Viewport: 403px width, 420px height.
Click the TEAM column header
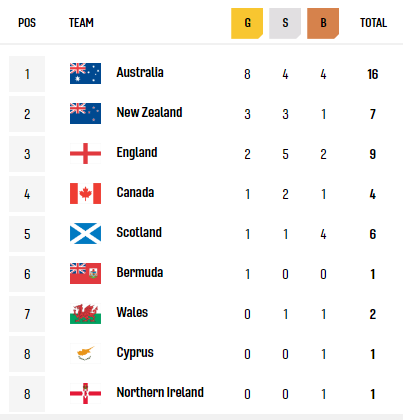[x=81, y=23]
